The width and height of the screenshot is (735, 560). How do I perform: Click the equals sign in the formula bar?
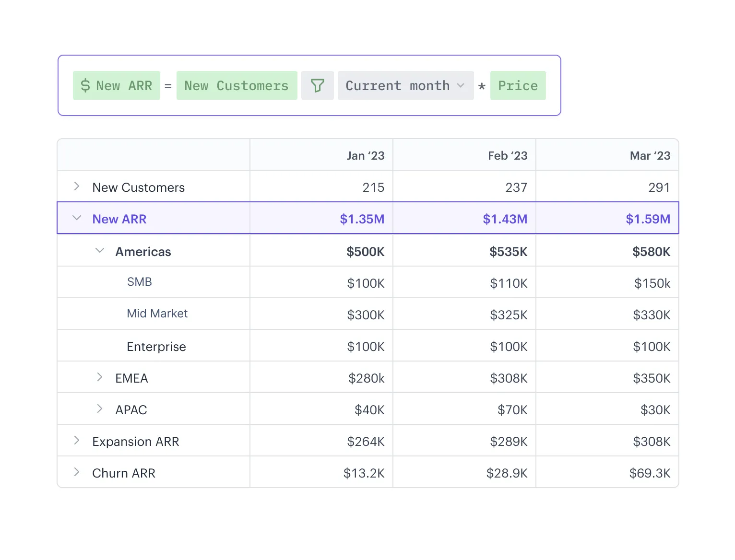pos(168,85)
